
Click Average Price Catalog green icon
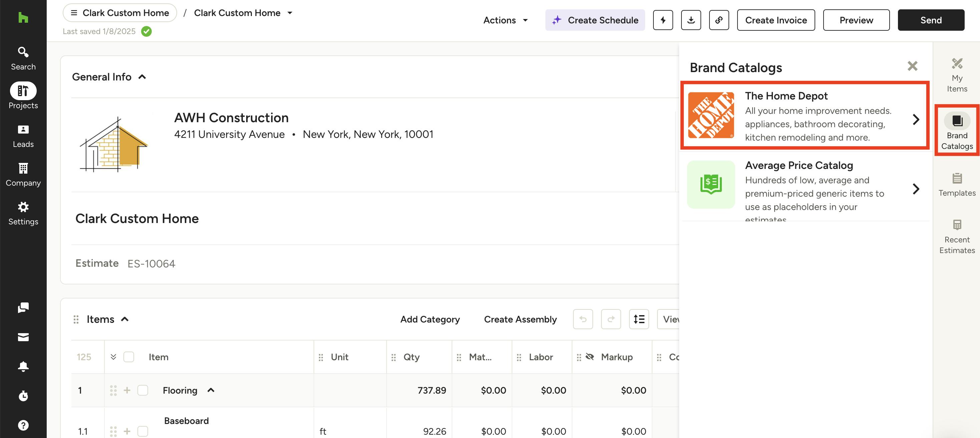pos(711,184)
